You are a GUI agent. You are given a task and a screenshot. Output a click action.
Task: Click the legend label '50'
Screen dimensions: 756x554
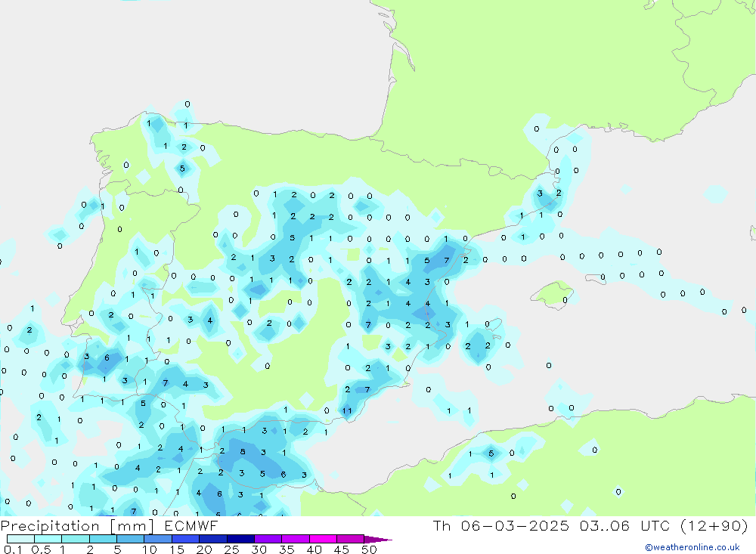coord(369,549)
